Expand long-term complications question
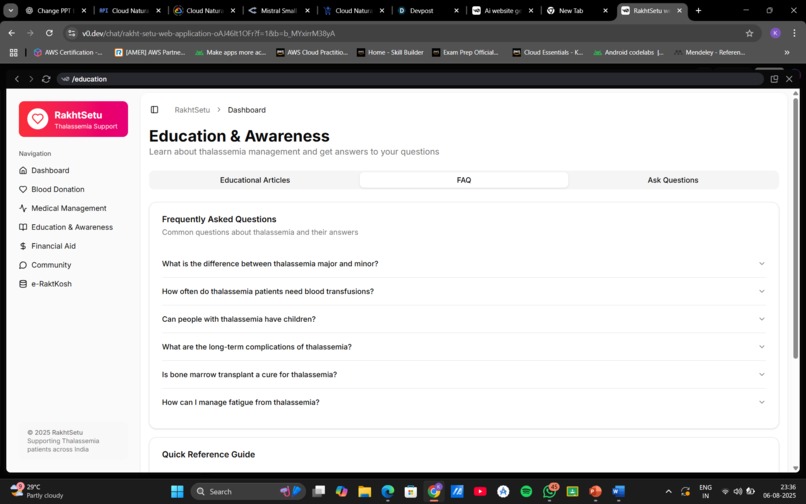Image resolution: width=806 pixels, height=504 pixels. coord(464,347)
